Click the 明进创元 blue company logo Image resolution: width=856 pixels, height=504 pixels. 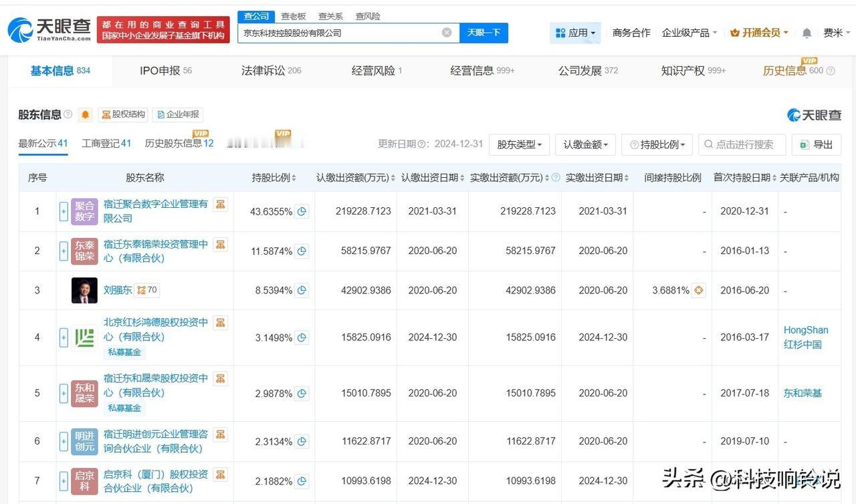[84, 441]
